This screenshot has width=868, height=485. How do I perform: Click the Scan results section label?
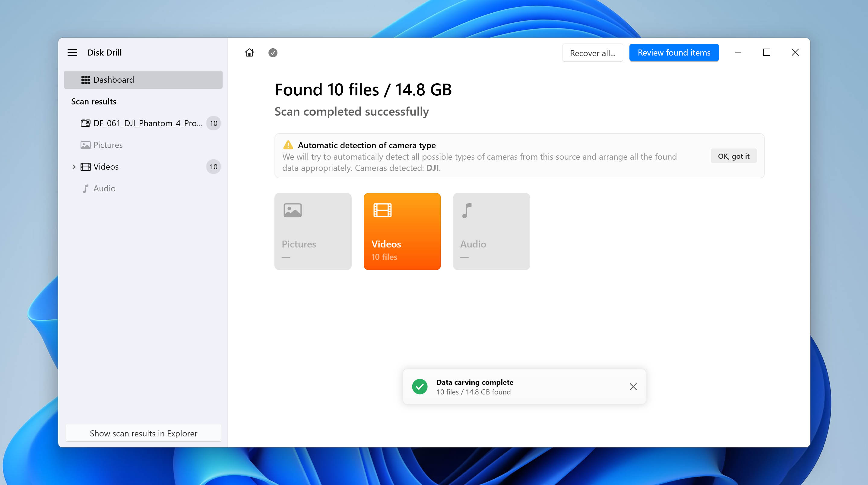[x=94, y=101]
